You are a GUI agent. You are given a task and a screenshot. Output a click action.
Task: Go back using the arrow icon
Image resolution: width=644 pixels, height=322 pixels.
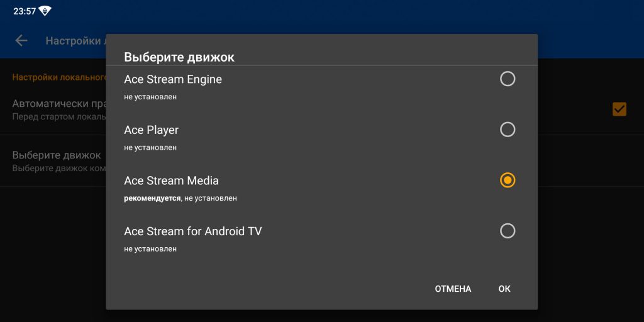pos(21,41)
